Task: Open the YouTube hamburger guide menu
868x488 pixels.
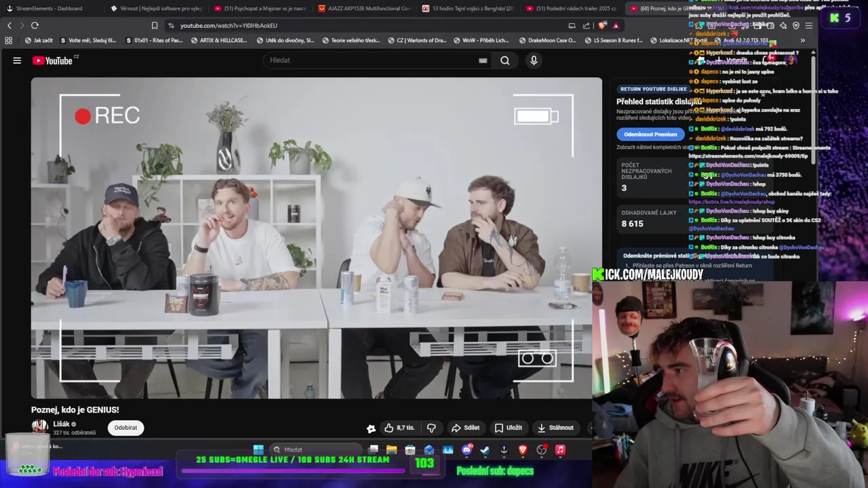Action: pos(17,60)
